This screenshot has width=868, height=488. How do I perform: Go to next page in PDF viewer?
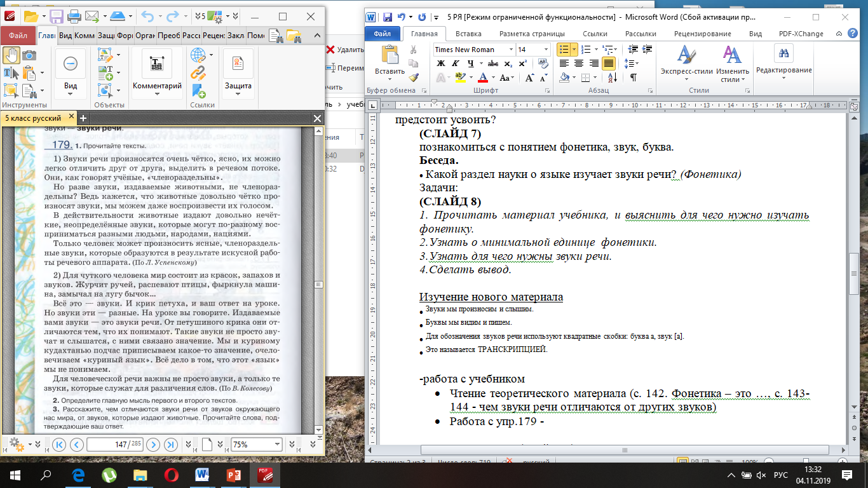coord(153,444)
